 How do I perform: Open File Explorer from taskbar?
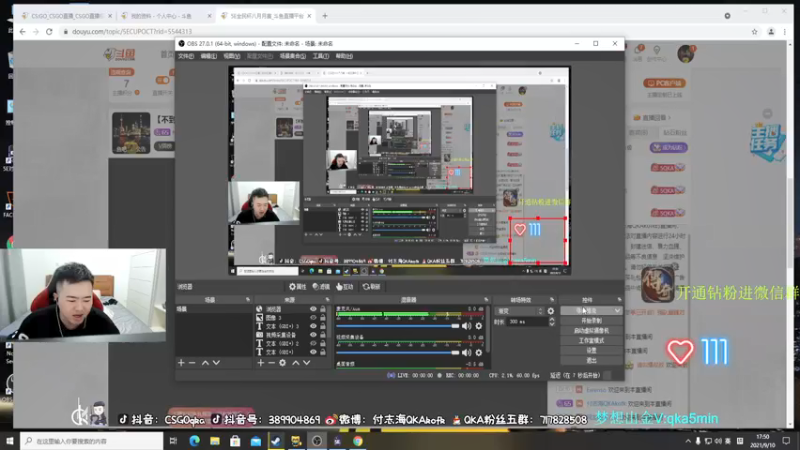215,441
